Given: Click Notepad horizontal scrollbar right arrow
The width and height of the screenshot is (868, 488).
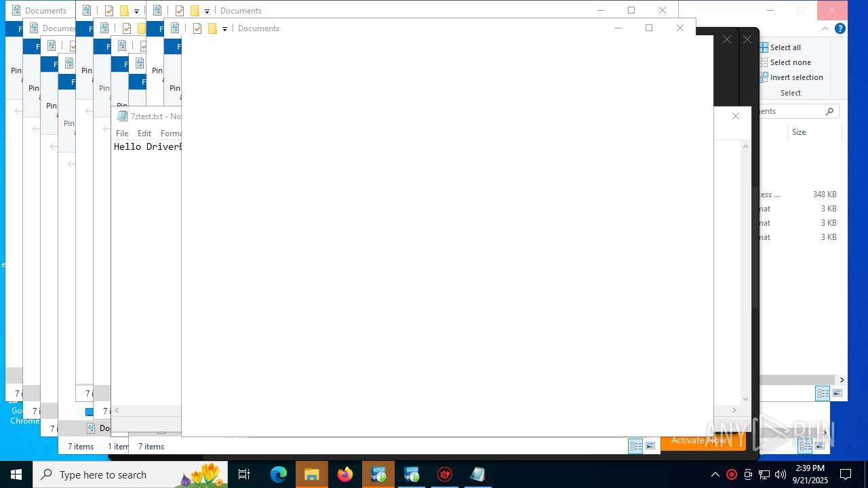Looking at the screenshot, I should 734,411.
